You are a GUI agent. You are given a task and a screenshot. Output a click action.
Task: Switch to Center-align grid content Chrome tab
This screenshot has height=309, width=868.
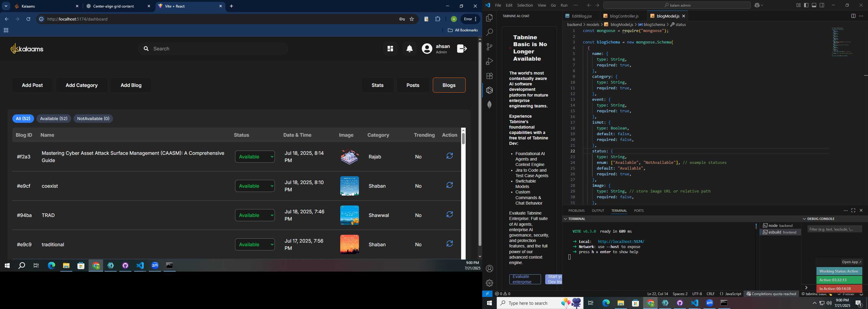coord(118,6)
